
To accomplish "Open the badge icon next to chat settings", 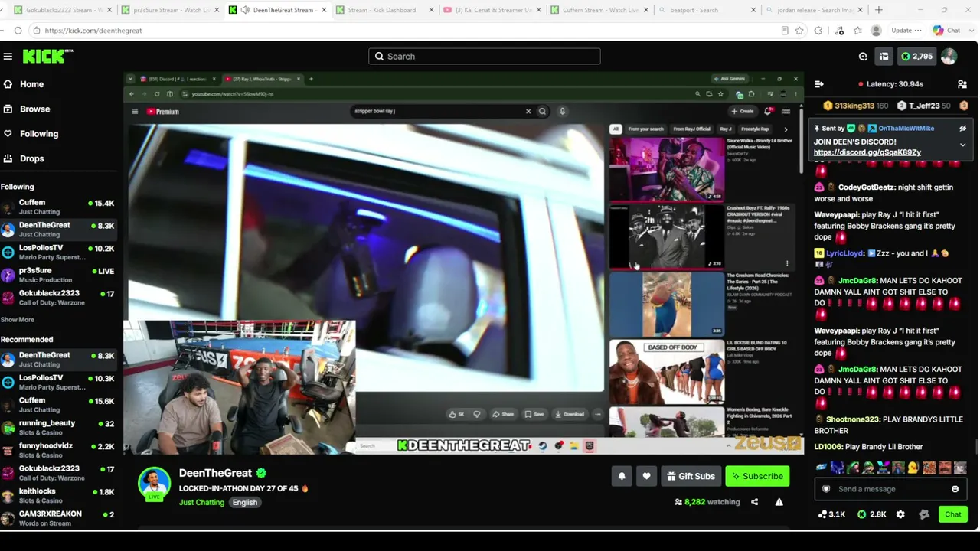I will 924,514.
